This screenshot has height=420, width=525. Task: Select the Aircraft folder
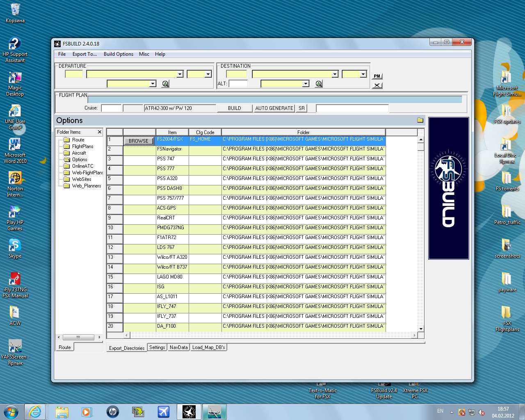79,153
